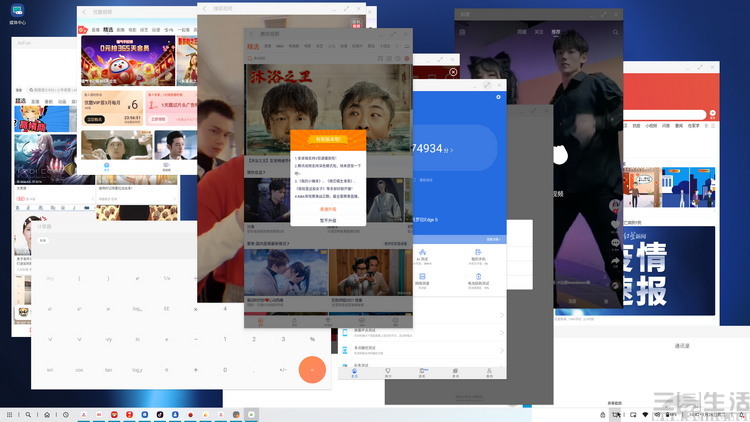
Task: Open the Wi-Fi icon in the system tray
Action: click(645, 414)
